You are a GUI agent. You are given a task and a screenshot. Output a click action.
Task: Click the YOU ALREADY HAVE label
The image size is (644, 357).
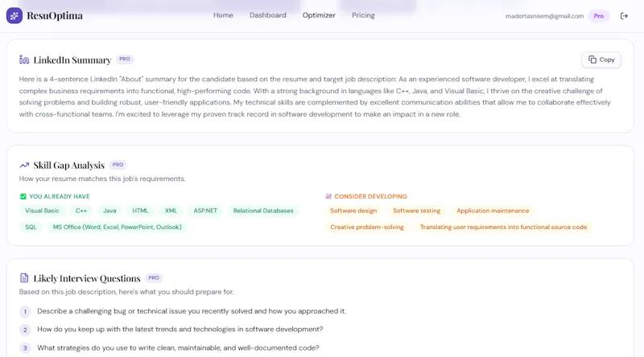coord(59,196)
